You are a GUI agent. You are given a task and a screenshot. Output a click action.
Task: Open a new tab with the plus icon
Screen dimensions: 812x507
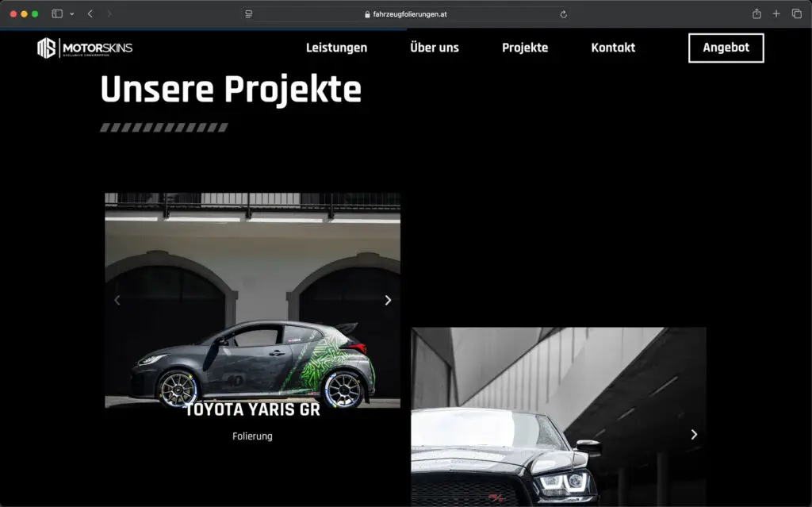pyautogui.click(x=776, y=13)
